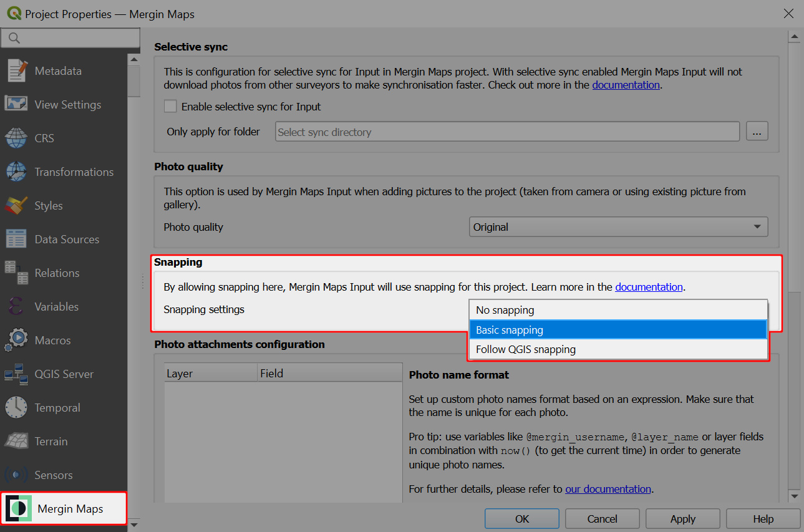This screenshot has height=532, width=804.
Task: Switch to the Macros page
Action: 64,340
